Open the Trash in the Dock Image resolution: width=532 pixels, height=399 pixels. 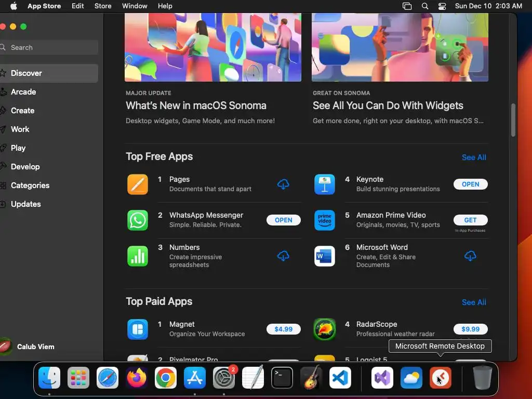pyautogui.click(x=483, y=378)
